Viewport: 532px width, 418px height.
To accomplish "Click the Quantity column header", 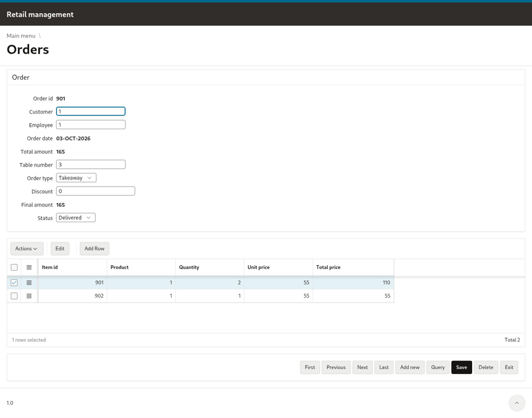I will coord(210,268).
